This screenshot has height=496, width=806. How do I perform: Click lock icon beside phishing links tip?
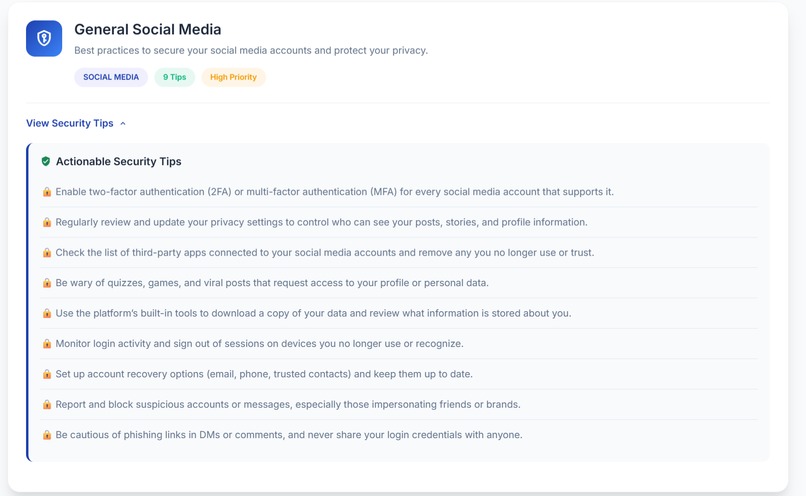coord(47,435)
